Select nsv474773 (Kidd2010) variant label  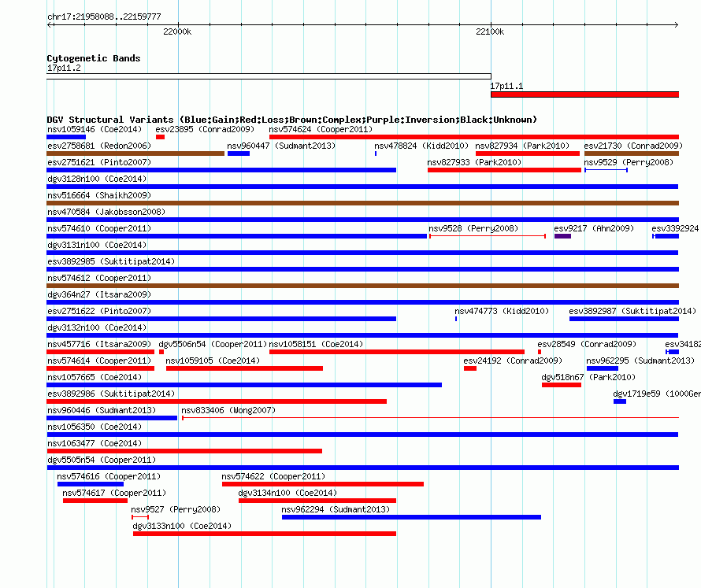502,312
